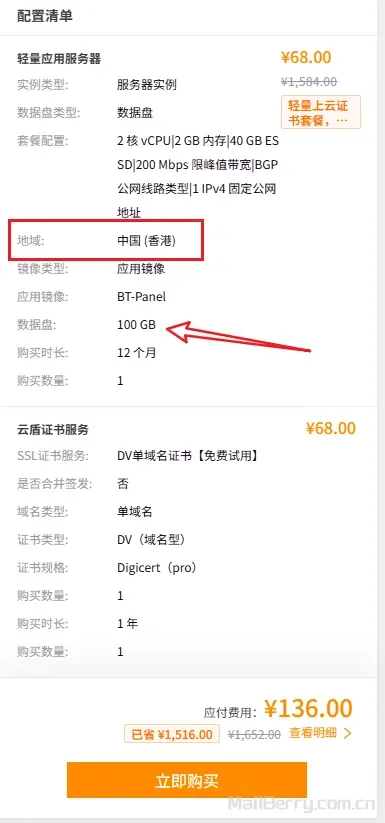385x823 pixels.
Task: Click the ¥68.00 price of 云盾证书服务
Action: click(x=330, y=428)
